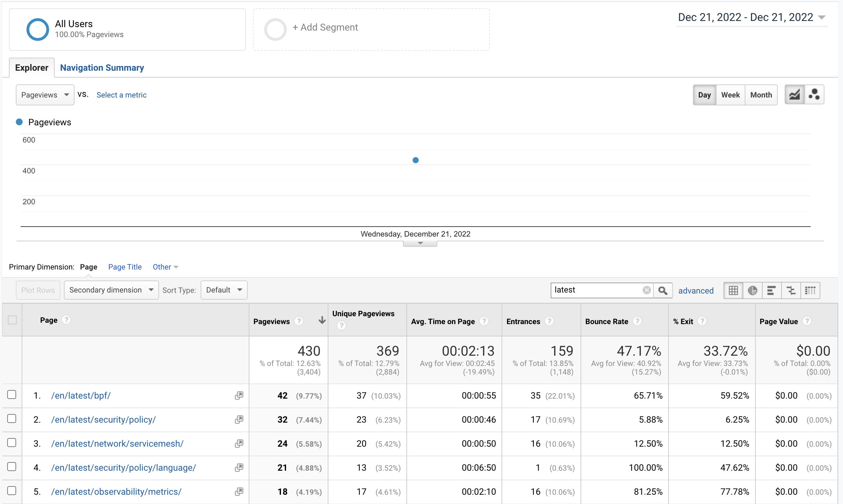Click inside the search input field
Image resolution: width=843 pixels, height=504 pixels.
pyautogui.click(x=598, y=290)
